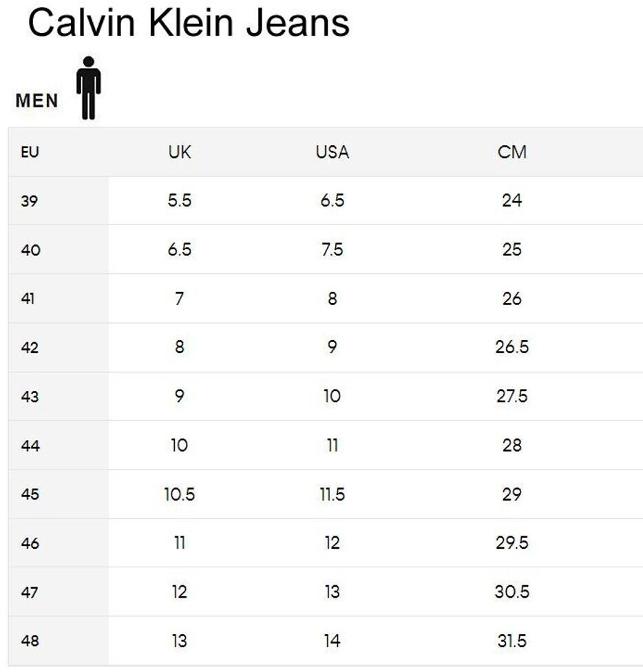This screenshot has width=643, height=672.
Task: Click the men's silhouette icon
Action: tap(88, 87)
